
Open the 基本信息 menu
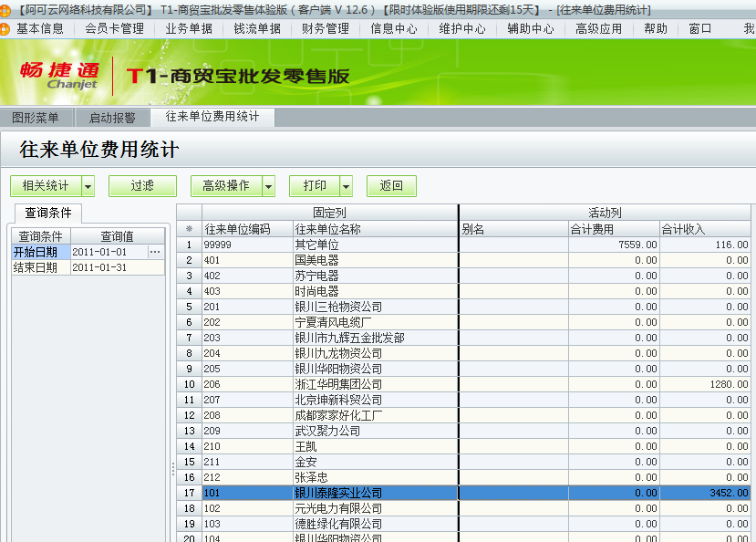tap(40, 29)
